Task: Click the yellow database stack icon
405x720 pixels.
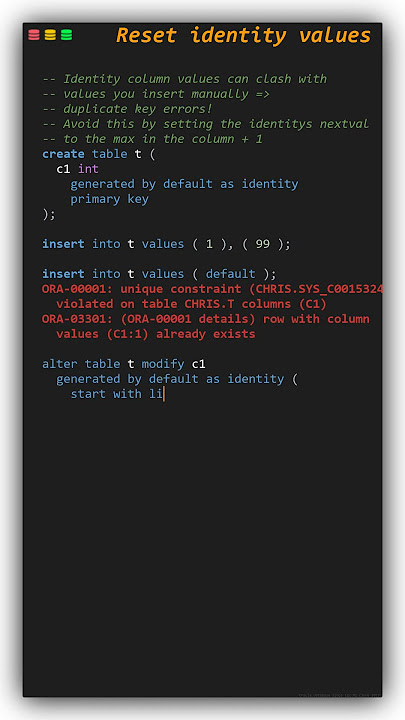Action: pos(51,35)
